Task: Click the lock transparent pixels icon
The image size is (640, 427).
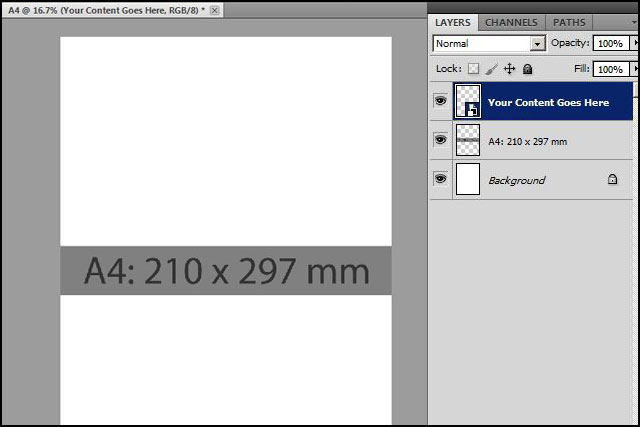Action: (474, 69)
